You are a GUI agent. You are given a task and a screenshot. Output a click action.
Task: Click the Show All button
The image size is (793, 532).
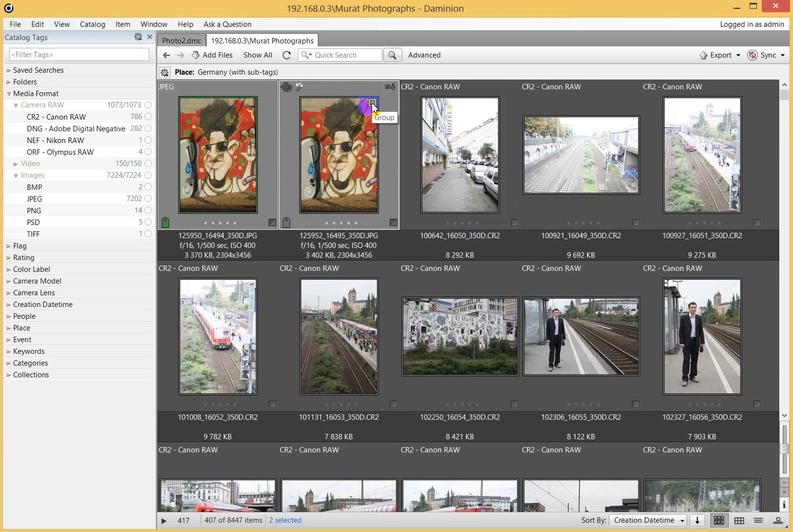coord(258,55)
